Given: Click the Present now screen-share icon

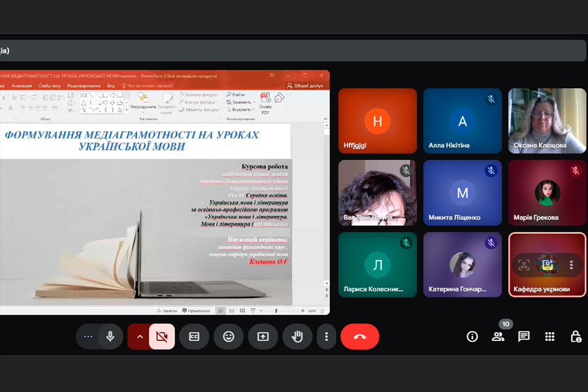Looking at the screenshot, I should [x=263, y=336].
